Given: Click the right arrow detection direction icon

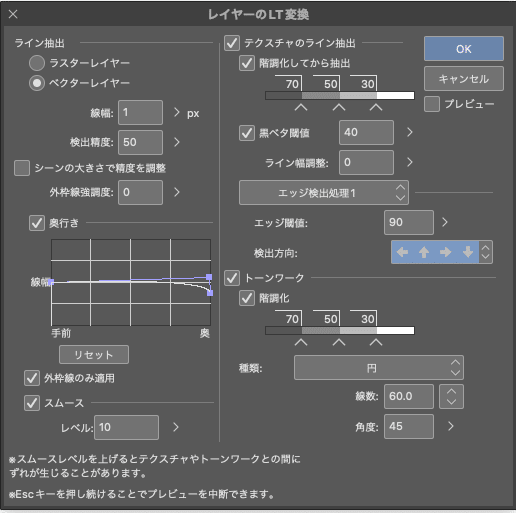Looking at the screenshot, I should click(x=445, y=252).
